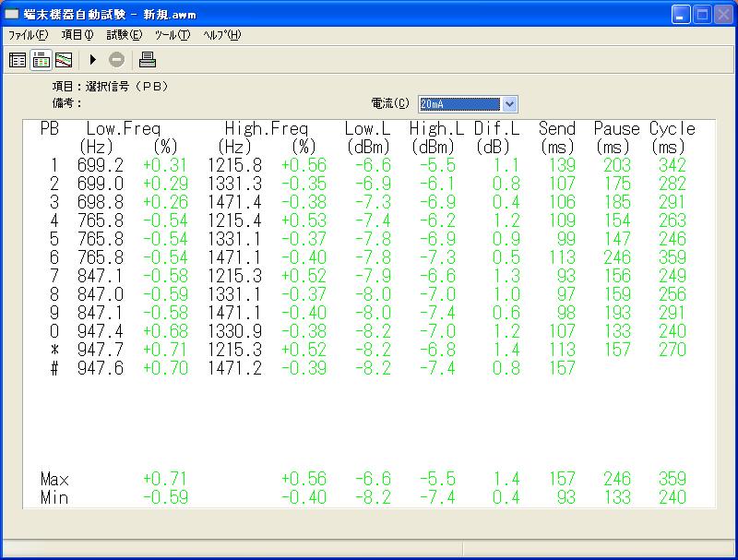Expand the 電流(C) dropdown arrow

click(510, 104)
